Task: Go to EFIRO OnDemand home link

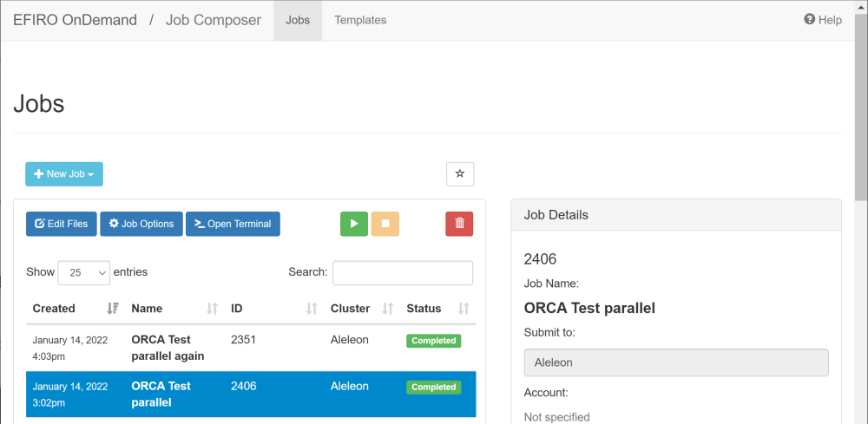Action: tap(76, 20)
